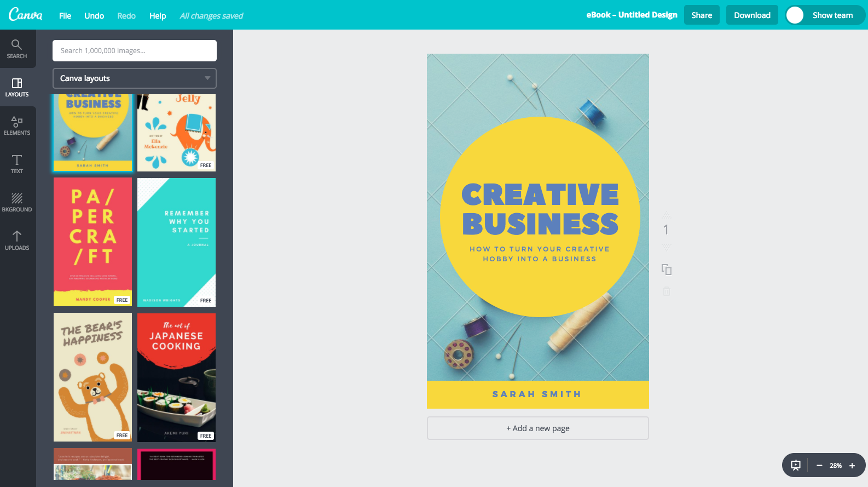The height and width of the screenshot is (487, 868).
Task: Click the Download button
Action: (752, 15)
